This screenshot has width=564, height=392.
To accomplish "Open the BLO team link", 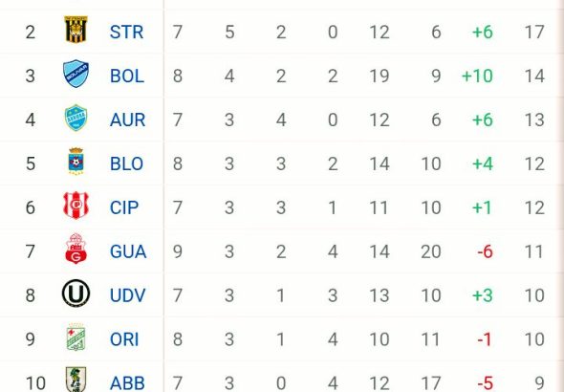I will [x=126, y=163].
